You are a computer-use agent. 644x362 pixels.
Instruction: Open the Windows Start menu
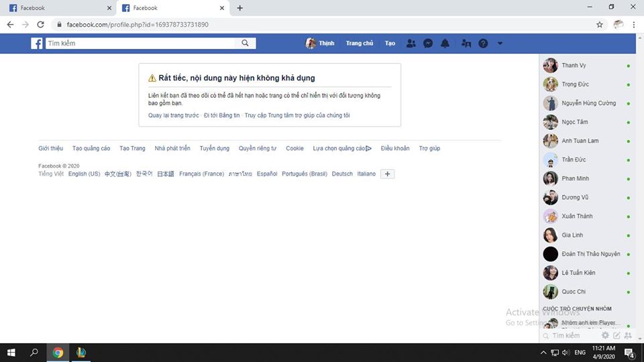11,353
